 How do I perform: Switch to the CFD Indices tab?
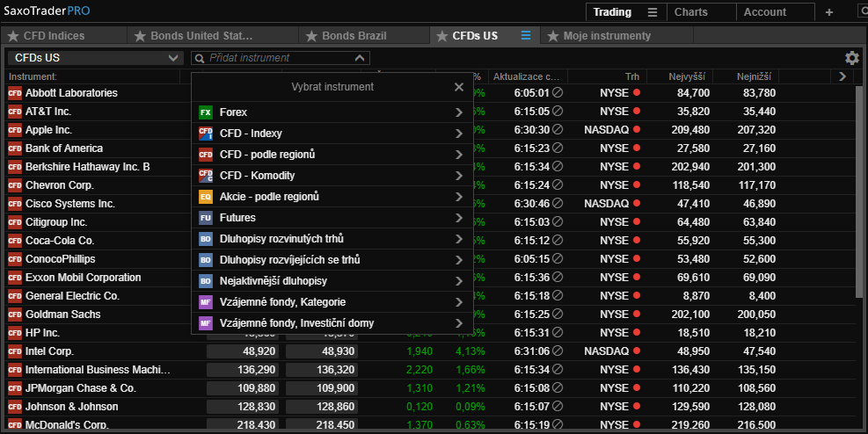tap(63, 36)
